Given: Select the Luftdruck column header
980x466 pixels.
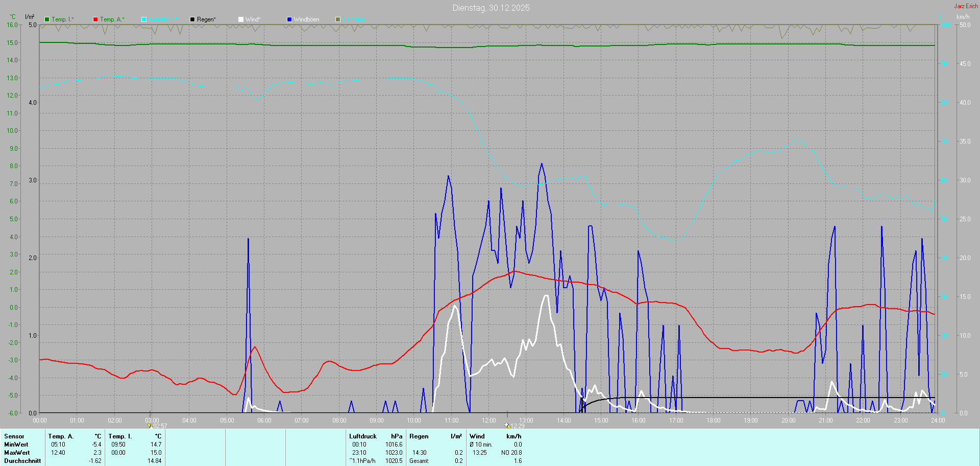Looking at the screenshot, I should coord(363,436).
